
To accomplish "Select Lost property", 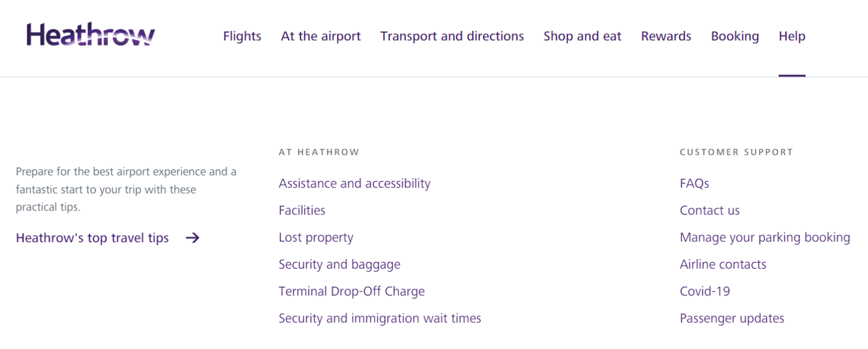I will coord(316,238).
